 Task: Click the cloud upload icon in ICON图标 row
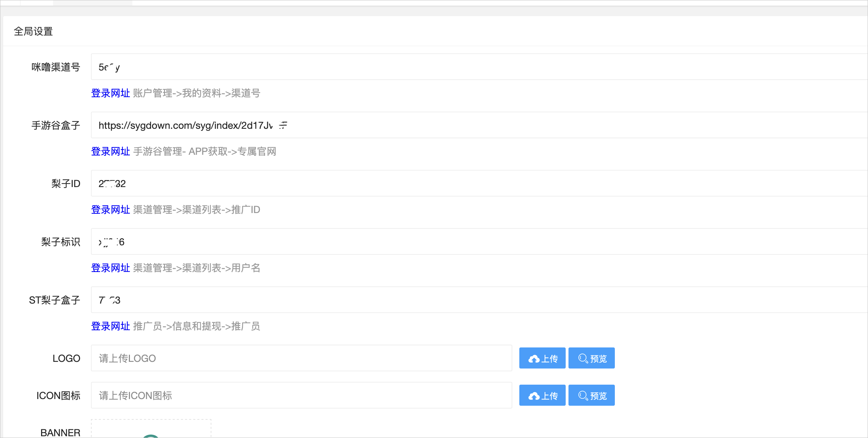(534, 396)
